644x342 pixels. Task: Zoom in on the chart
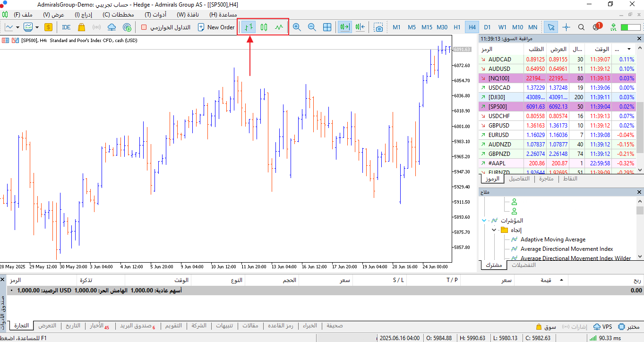pos(297,27)
